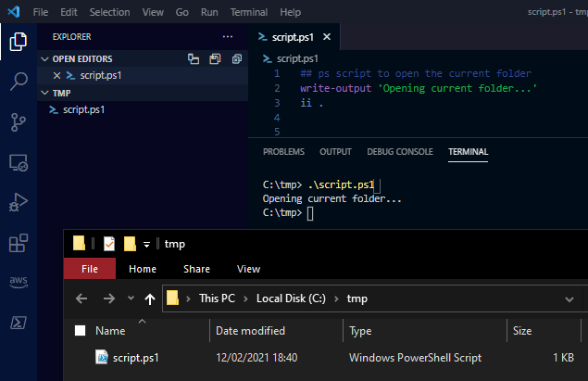Viewport: 588px width, 381px height.
Task: Switch to the Problems panel tab
Action: point(283,152)
